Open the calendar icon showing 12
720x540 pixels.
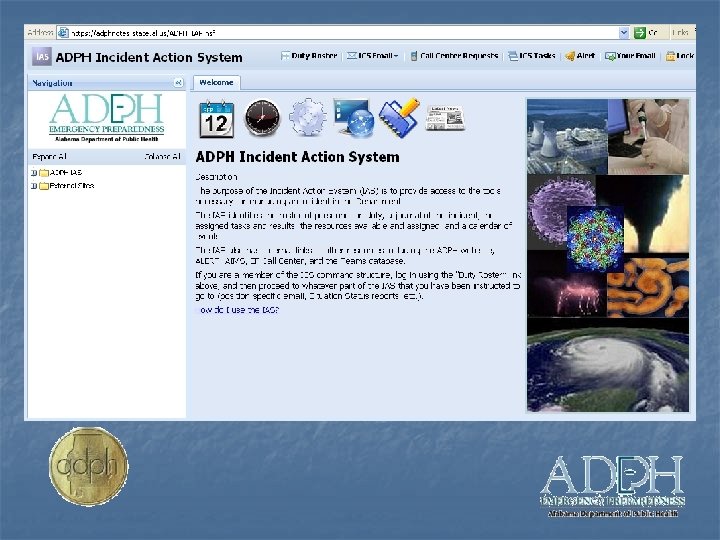pos(217,119)
